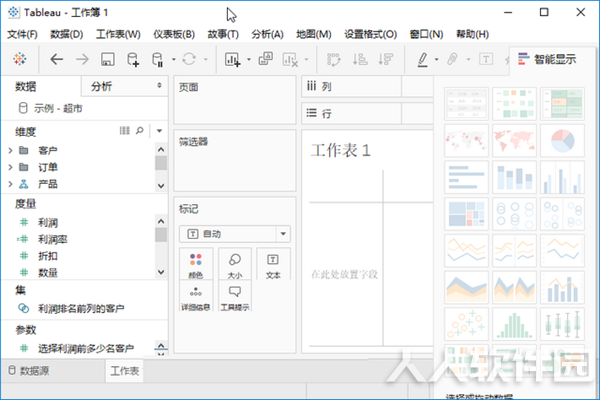Expand the 产品 hierarchy
600x400 pixels.
[x=11, y=184]
